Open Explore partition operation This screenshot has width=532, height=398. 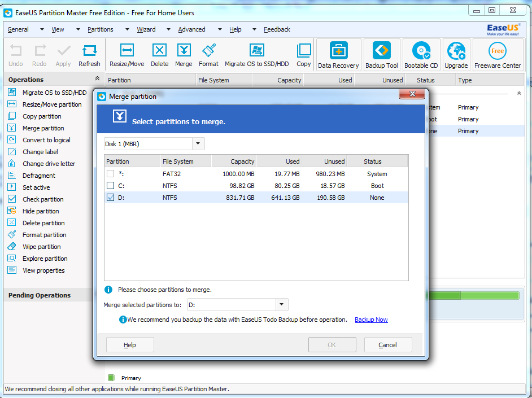pyautogui.click(x=45, y=259)
